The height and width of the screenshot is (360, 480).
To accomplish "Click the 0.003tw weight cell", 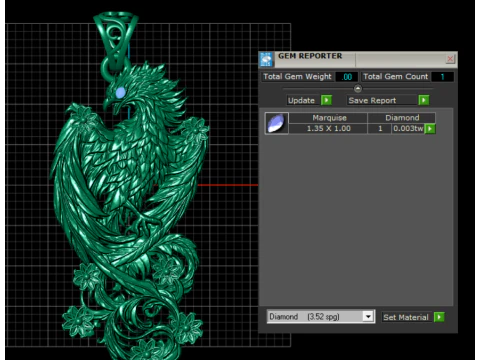I will [x=408, y=129].
